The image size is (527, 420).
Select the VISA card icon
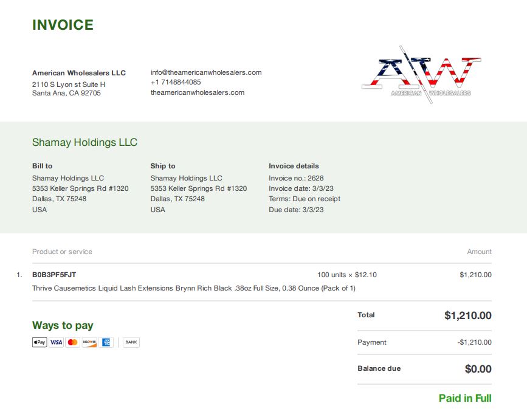(56, 342)
